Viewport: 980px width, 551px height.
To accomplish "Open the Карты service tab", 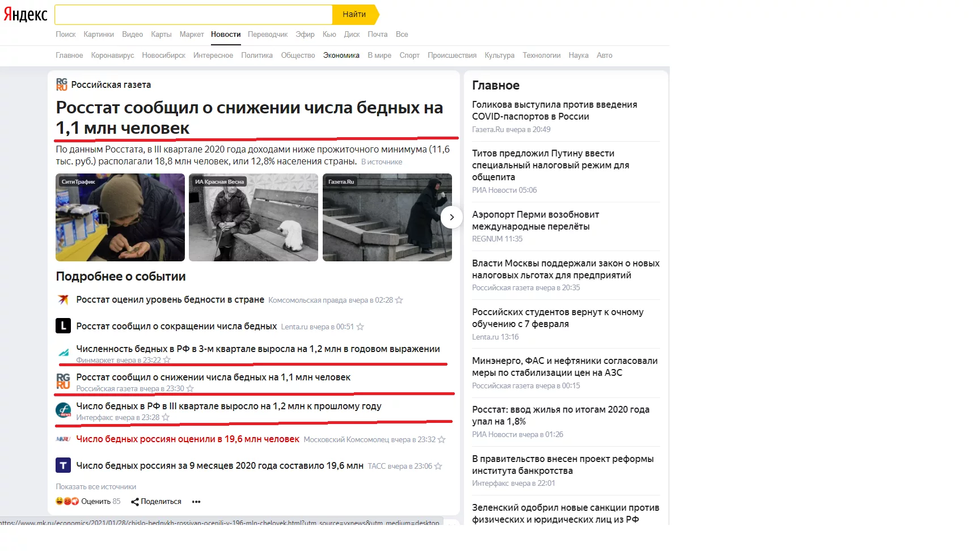I will click(161, 34).
